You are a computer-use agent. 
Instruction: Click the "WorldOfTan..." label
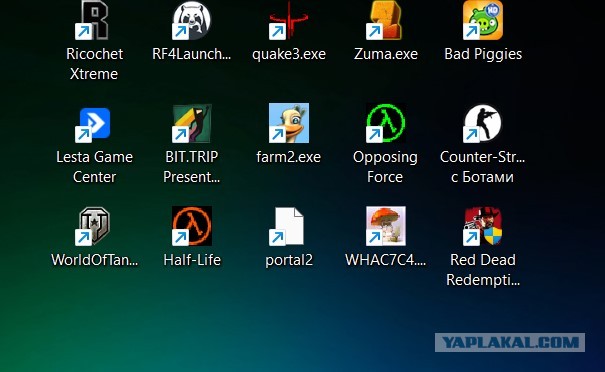pyautogui.click(x=95, y=260)
